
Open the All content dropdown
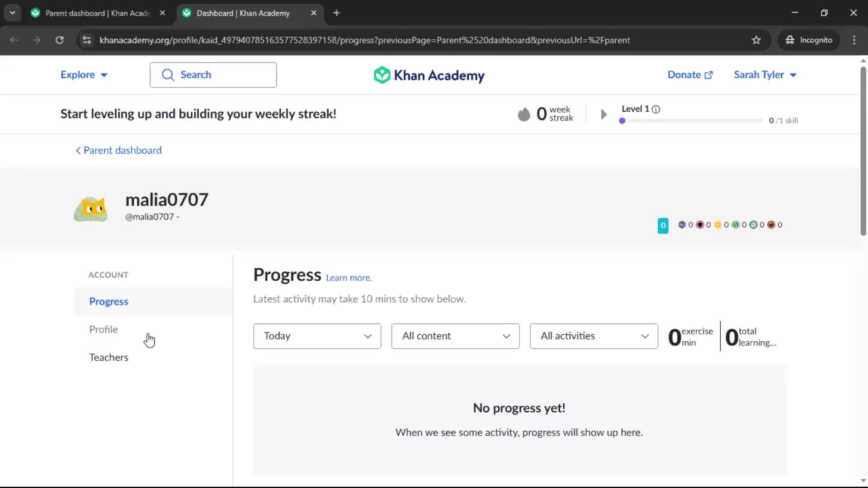455,336
